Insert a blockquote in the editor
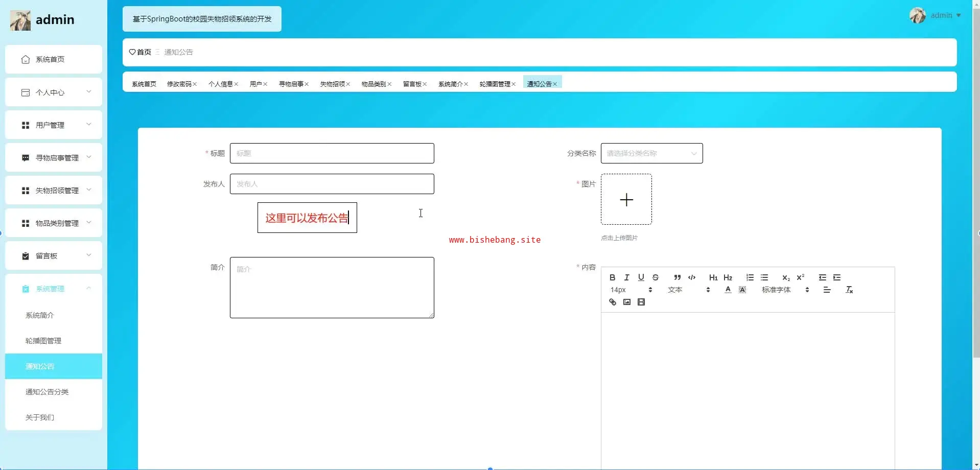Image resolution: width=980 pixels, height=470 pixels. coord(677,277)
